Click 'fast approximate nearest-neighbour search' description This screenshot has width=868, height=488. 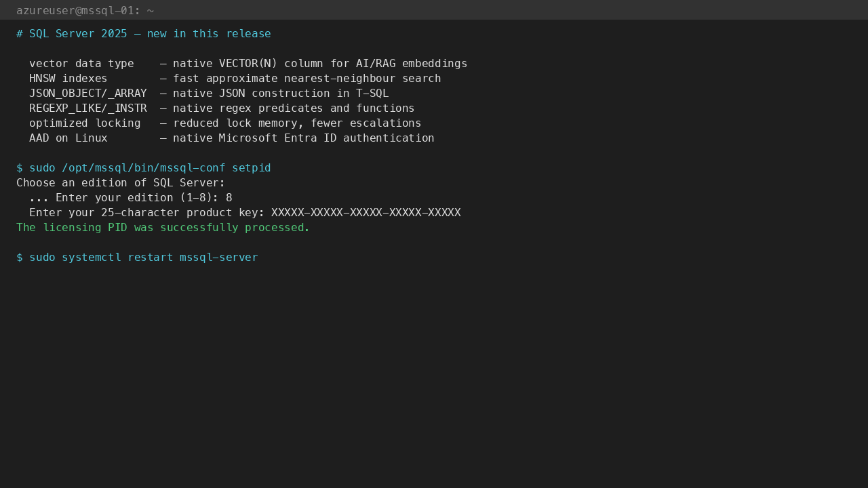coord(307,79)
